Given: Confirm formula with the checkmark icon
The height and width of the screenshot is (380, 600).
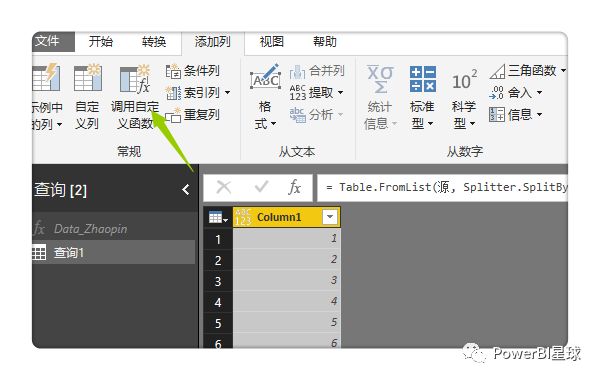Looking at the screenshot, I should click(x=261, y=188).
